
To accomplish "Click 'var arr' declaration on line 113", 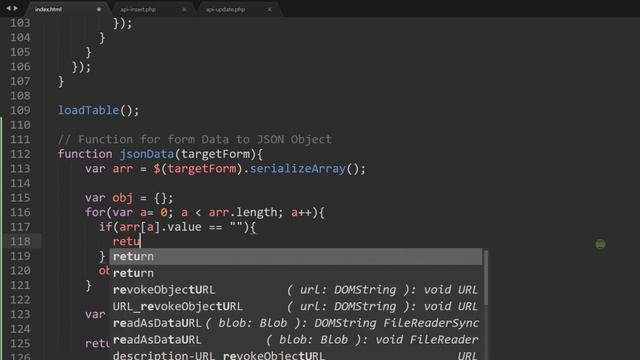I will [x=109, y=169].
